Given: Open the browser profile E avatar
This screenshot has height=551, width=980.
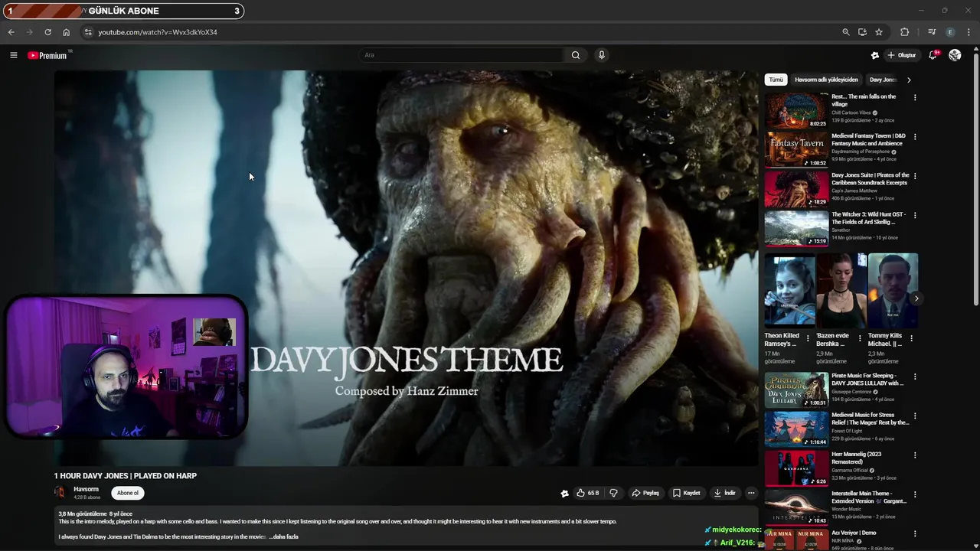Looking at the screenshot, I should [951, 32].
